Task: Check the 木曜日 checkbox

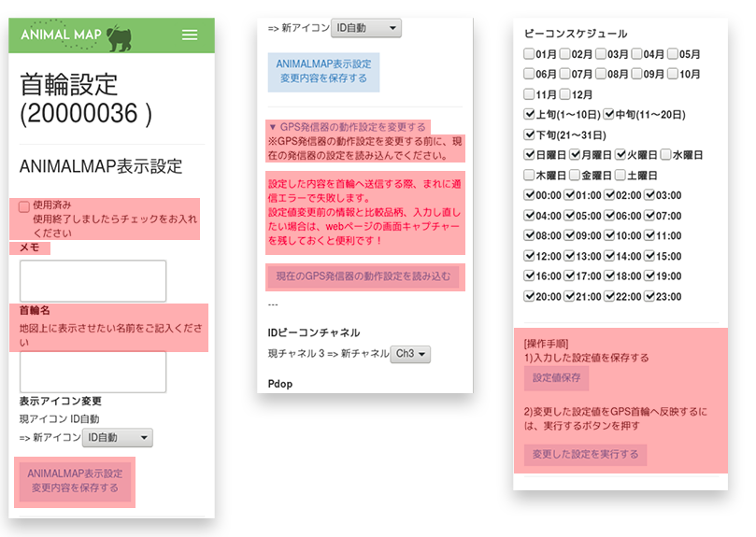Action: coord(529,175)
